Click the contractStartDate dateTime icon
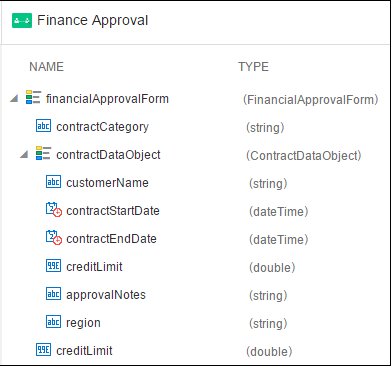 click(54, 210)
